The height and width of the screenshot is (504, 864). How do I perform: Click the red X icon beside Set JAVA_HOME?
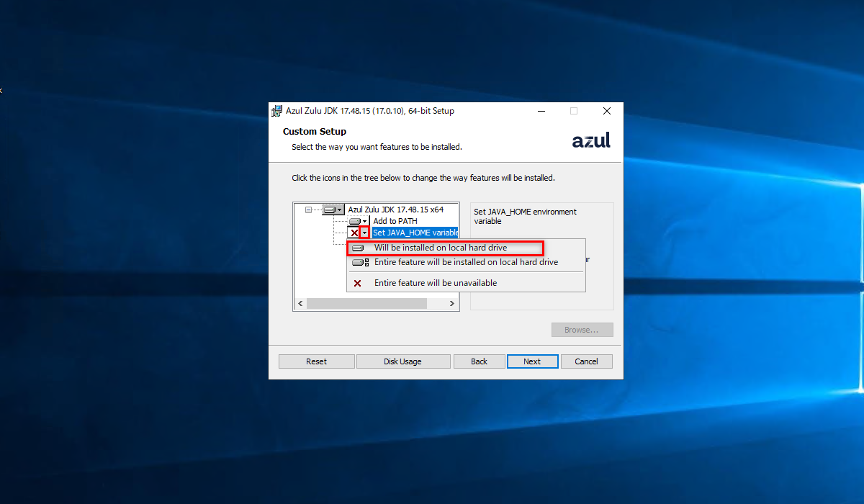(x=354, y=233)
